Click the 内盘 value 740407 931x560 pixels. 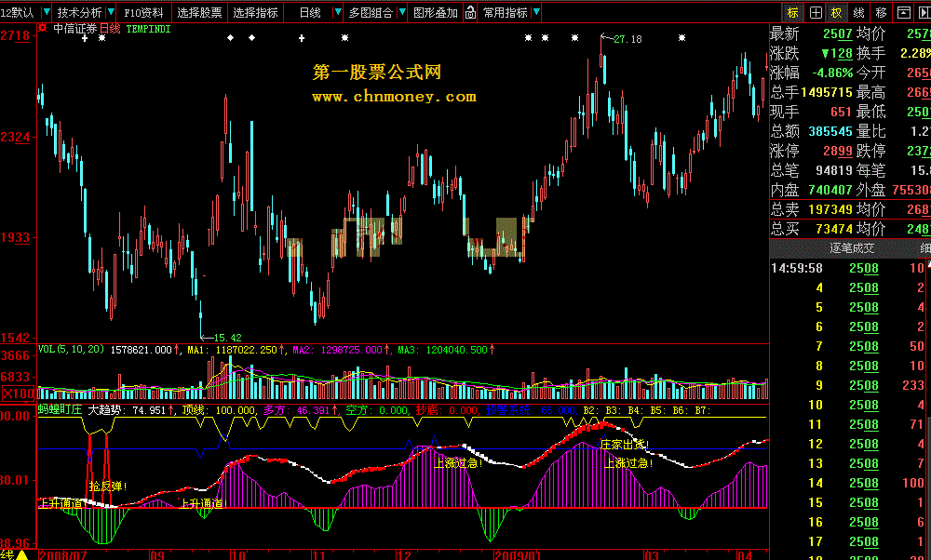coord(830,191)
